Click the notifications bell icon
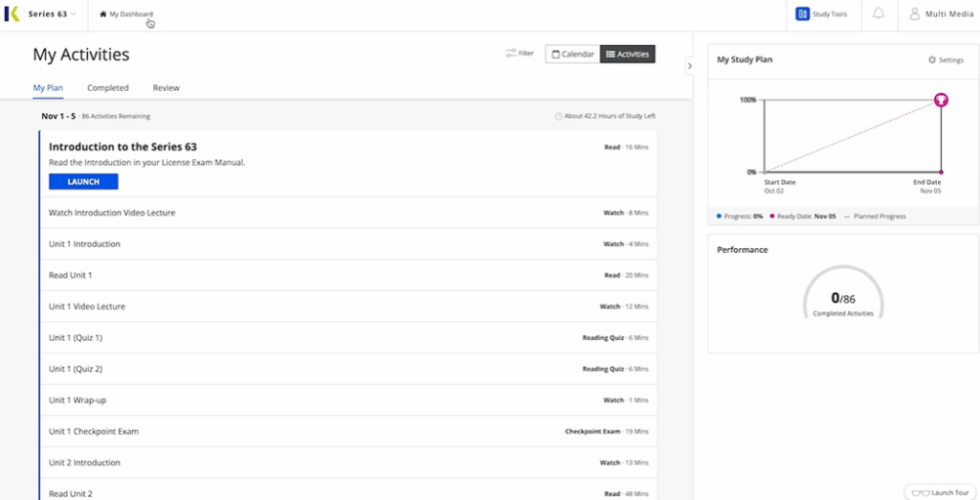Image resolution: width=980 pixels, height=500 pixels. 879,13
